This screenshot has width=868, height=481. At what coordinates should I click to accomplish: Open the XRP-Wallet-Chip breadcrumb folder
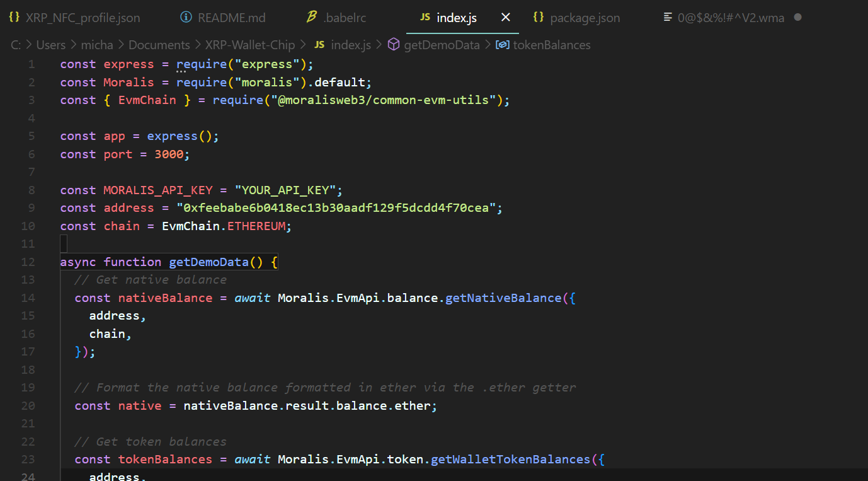click(250, 45)
